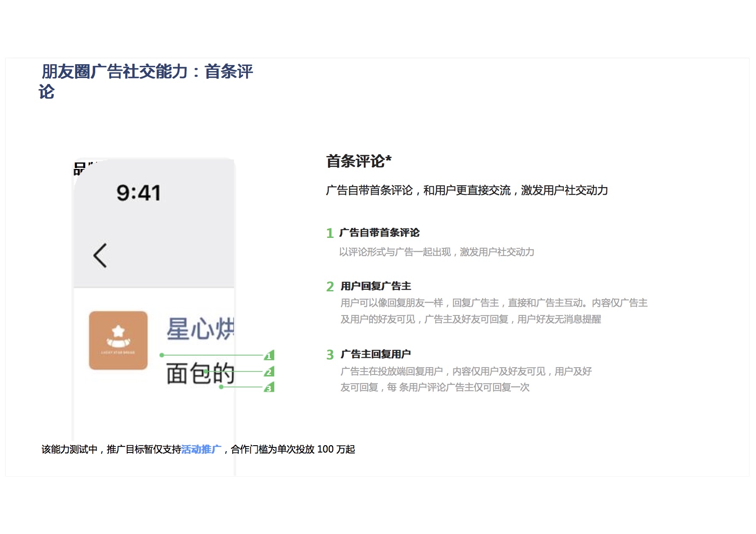This screenshot has height=534, width=756.
Task: Click the 星心烘 brand name in phone
Action: [200, 329]
